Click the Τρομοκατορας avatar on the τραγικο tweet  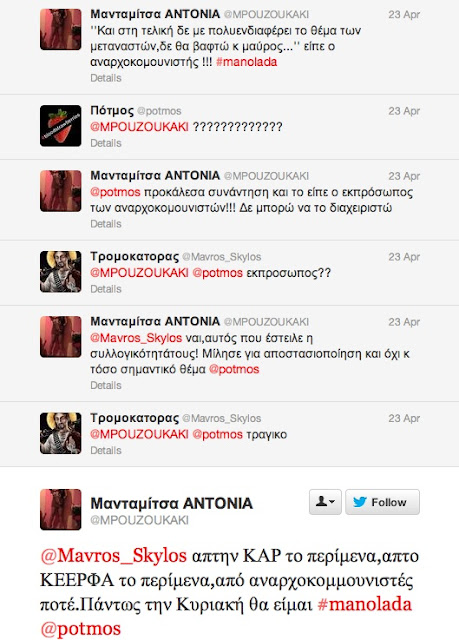point(60,433)
